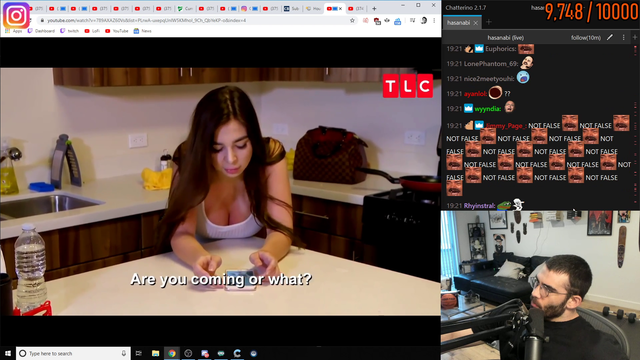This screenshot has height=360, width=640.
Task: Open the Instagram overlay icon
Action: (16, 16)
